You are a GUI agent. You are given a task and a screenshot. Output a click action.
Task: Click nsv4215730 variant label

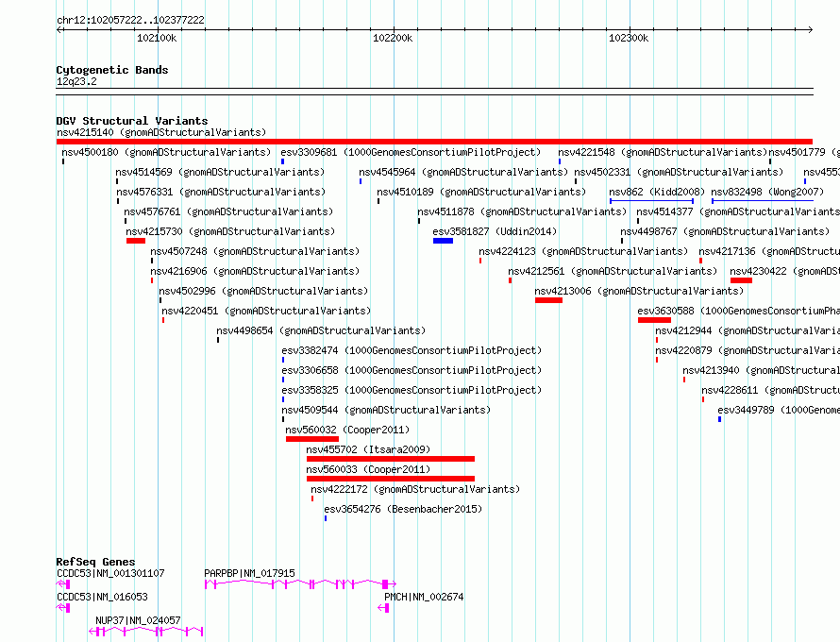[230, 231]
